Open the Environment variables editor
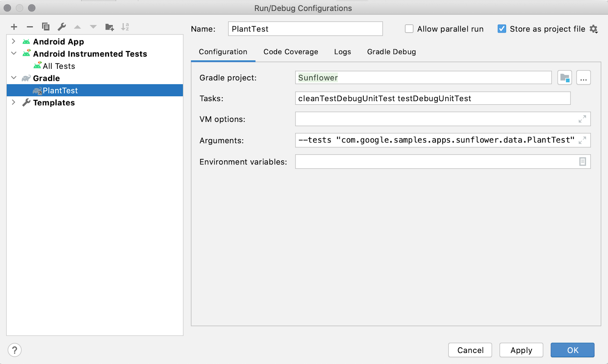Viewport: 608px width, 364px height. tap(583, 161)
